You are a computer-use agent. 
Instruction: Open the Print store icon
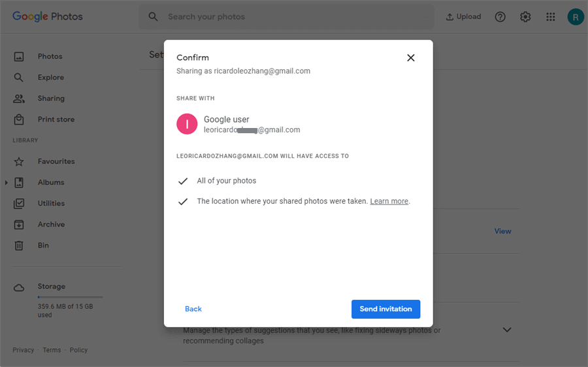(19, 120)
